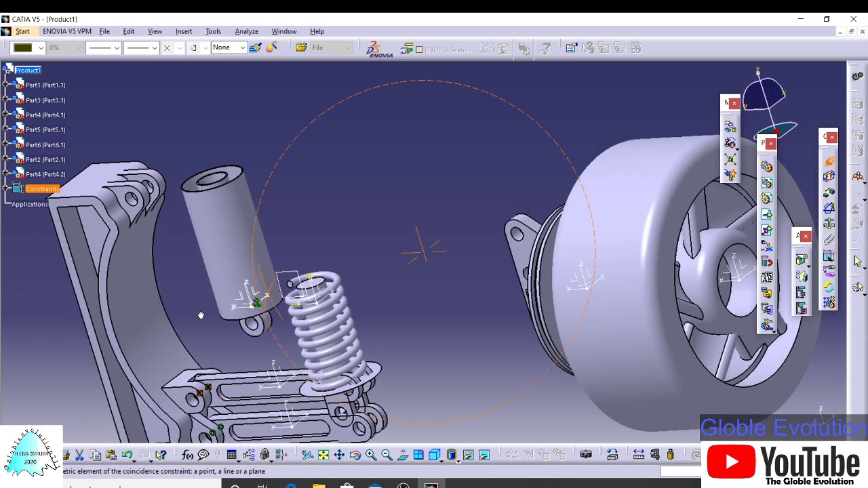The width and height of the screenshot is (868, 488).
Task: Open the Start menu
Action: tap(22, 31)
